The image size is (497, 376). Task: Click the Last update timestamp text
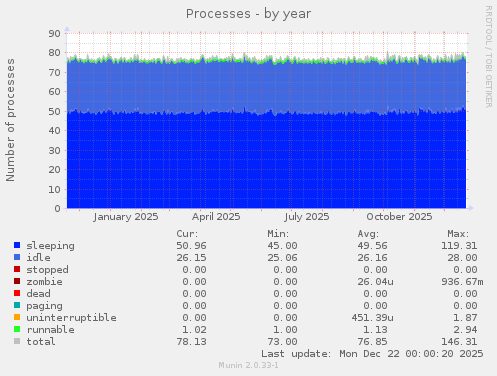372,354
